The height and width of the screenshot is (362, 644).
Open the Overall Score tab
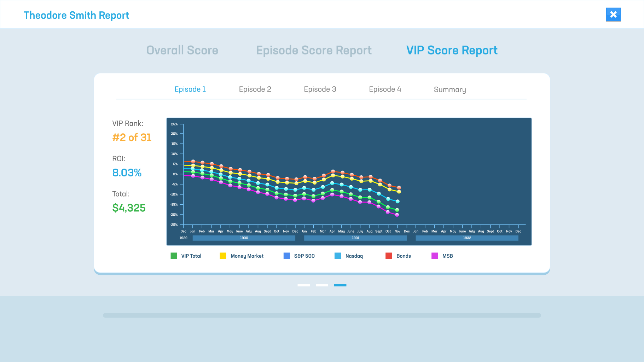[x=182, y=50]
